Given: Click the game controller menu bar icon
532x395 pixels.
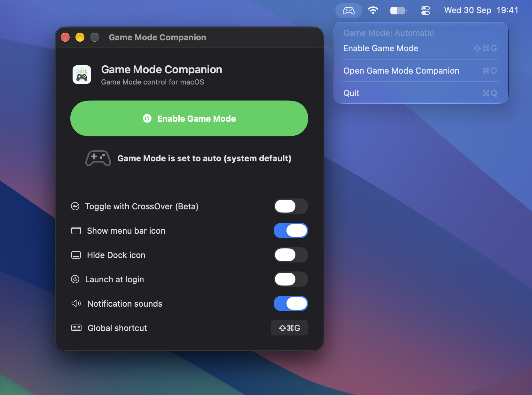Looking at the screenshot, I should point(348,11).
